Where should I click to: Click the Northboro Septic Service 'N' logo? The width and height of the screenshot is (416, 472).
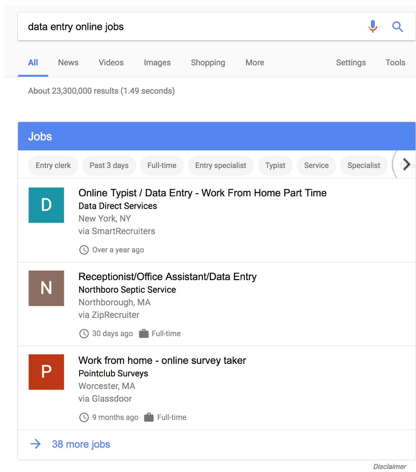click(46, 288)
